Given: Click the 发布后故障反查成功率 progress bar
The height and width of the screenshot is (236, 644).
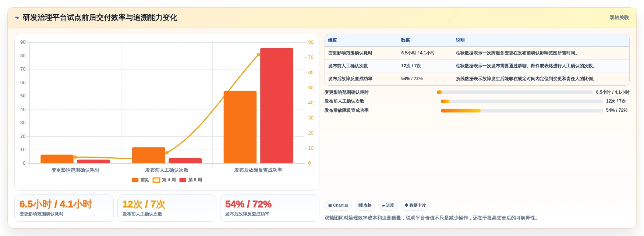Looking at the screenshot, I should coord(522,110).
